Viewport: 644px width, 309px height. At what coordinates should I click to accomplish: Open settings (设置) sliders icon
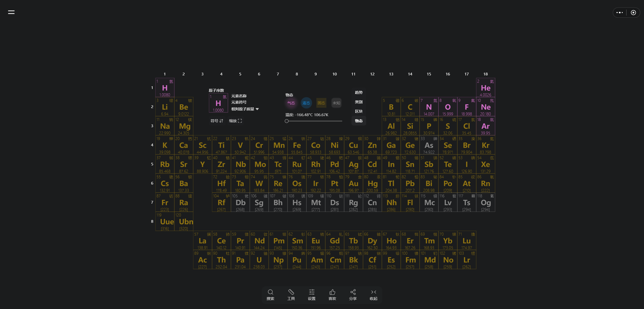[312, 292]
